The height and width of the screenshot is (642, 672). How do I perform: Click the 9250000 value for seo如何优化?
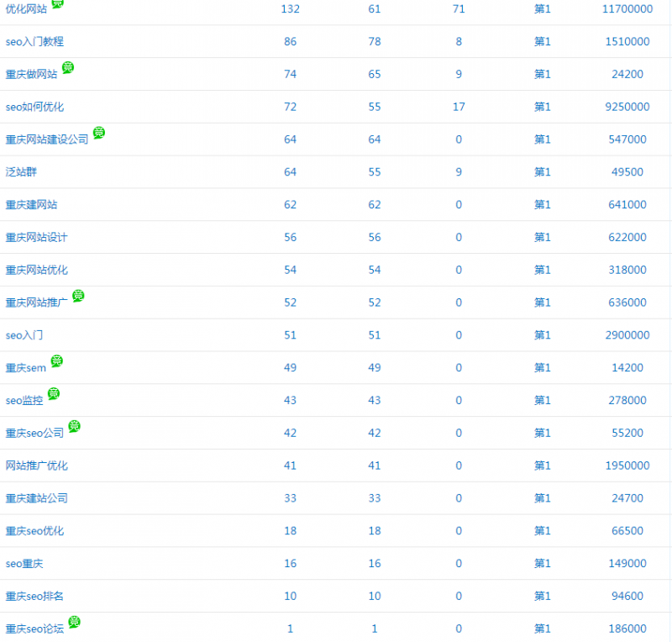click(x=627, y=107)
